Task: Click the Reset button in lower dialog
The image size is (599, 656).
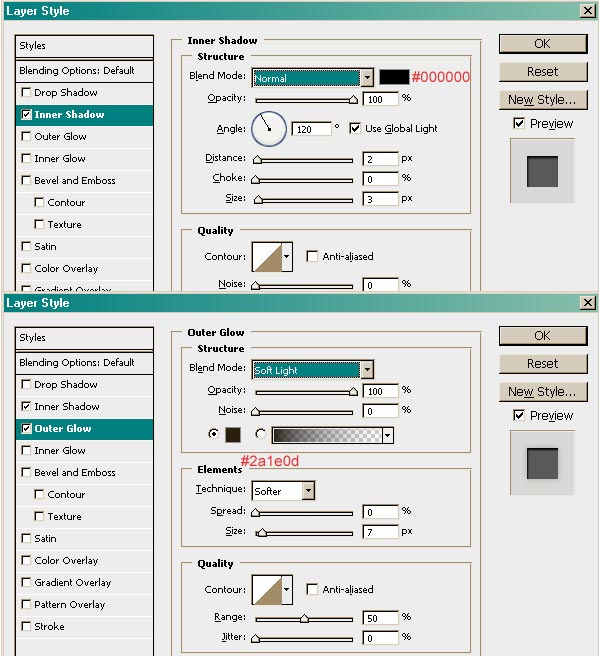Action: coord(543,364)
